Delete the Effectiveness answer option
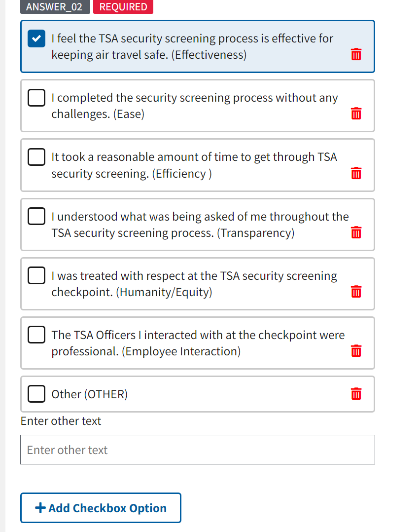Screen dimensions: 420x532 click(x=356, y=54)
